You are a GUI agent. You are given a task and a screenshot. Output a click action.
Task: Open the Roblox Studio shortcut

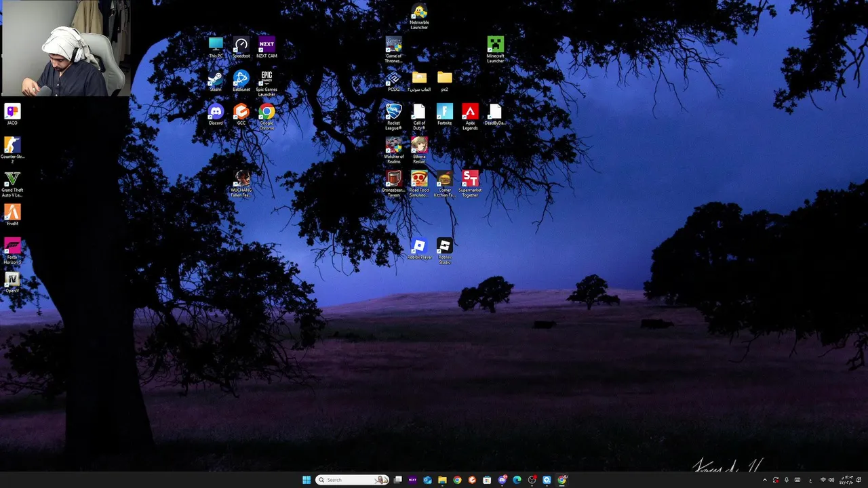(445, 251)
